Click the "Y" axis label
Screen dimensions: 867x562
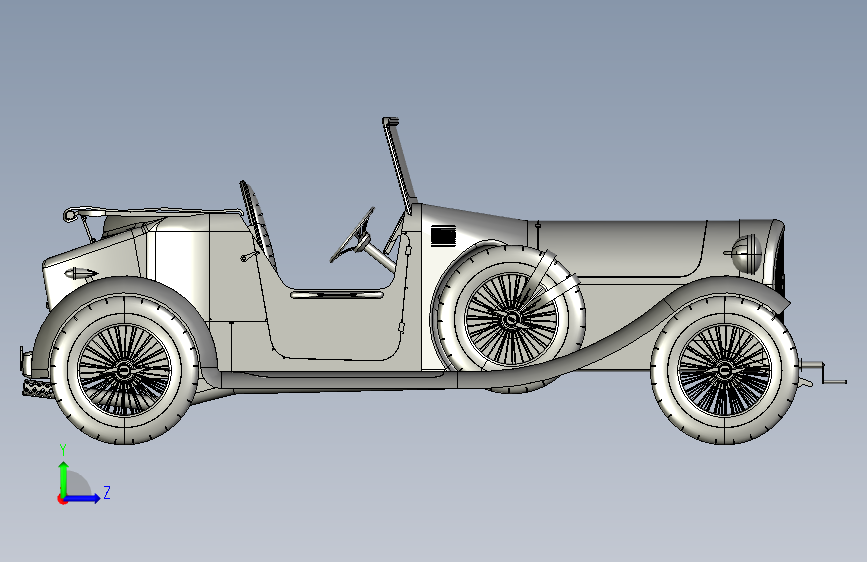(63, 450)
